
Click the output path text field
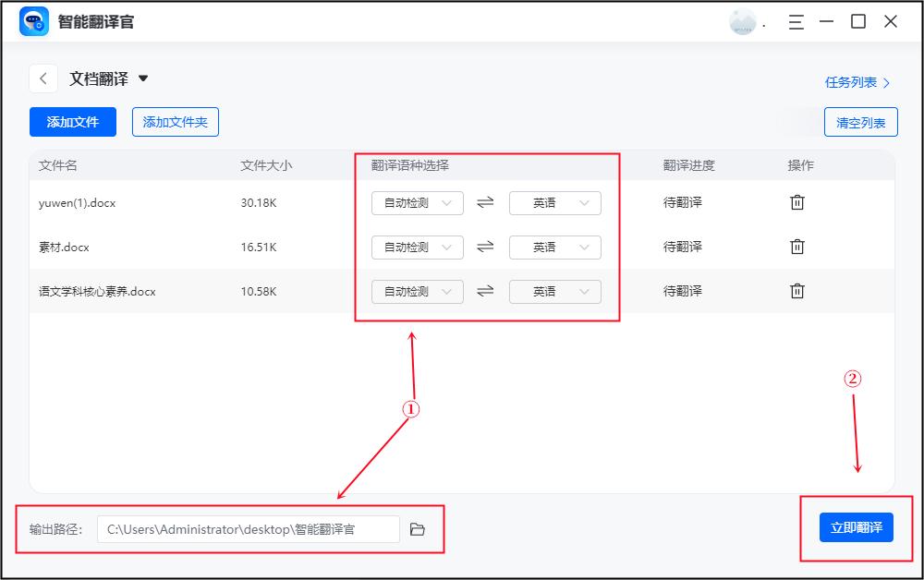249,528
